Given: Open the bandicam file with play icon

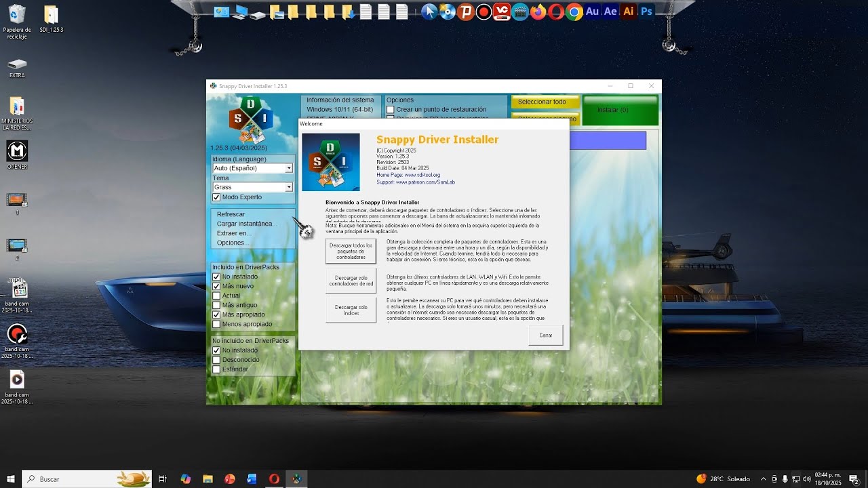Looking at the screenshot, I should coord(17,386).
